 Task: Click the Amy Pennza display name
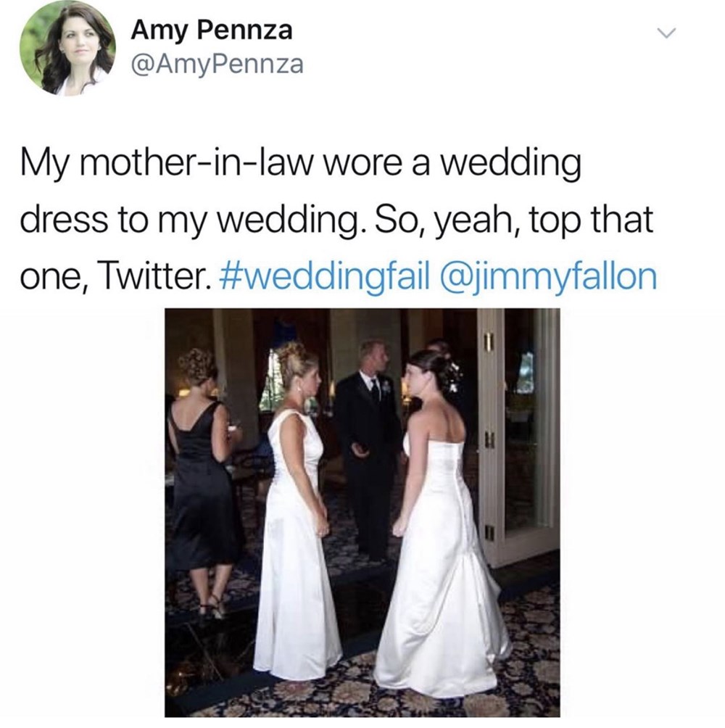(212, 30)
